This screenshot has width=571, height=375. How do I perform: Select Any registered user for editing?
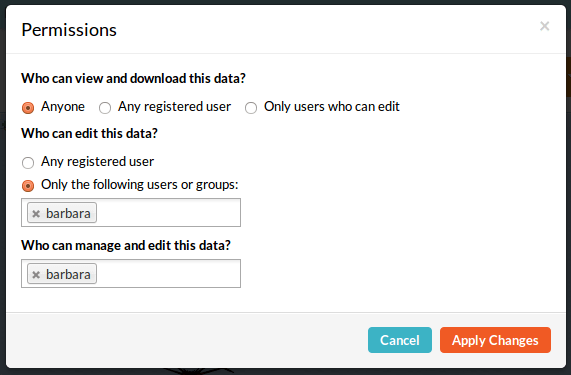pyautogui.click(x=28, y=162)
